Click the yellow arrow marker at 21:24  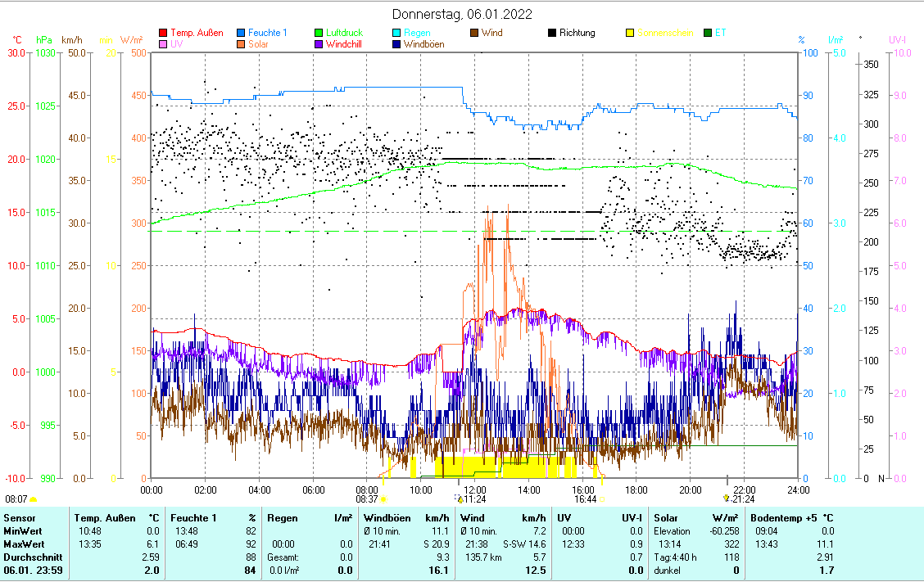[x=726, y=499]
